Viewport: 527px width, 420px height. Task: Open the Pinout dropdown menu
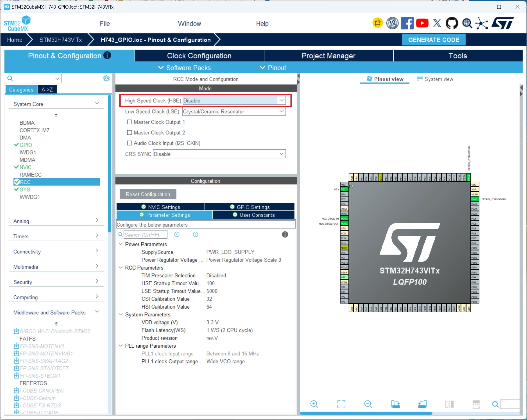[273, 68]
